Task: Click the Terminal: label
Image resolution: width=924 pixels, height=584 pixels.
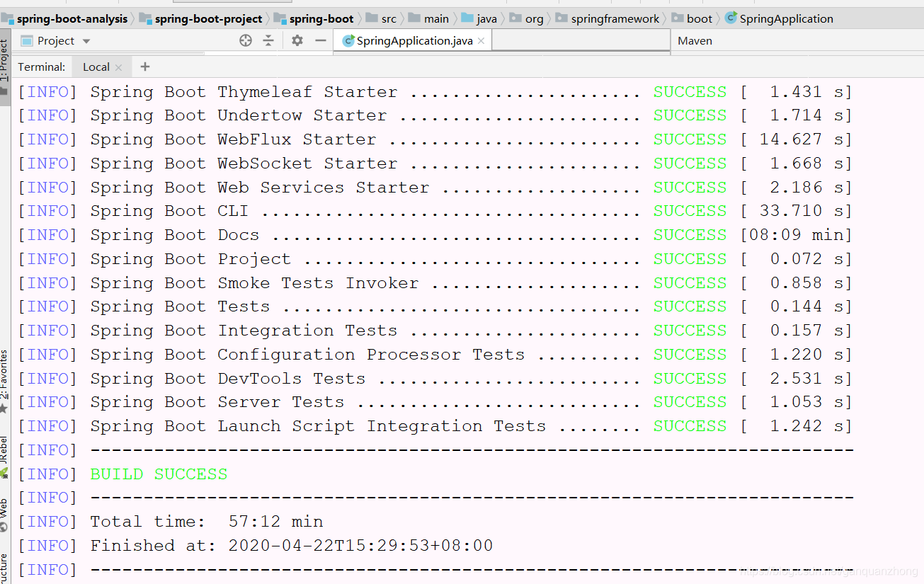Action: 42,67
